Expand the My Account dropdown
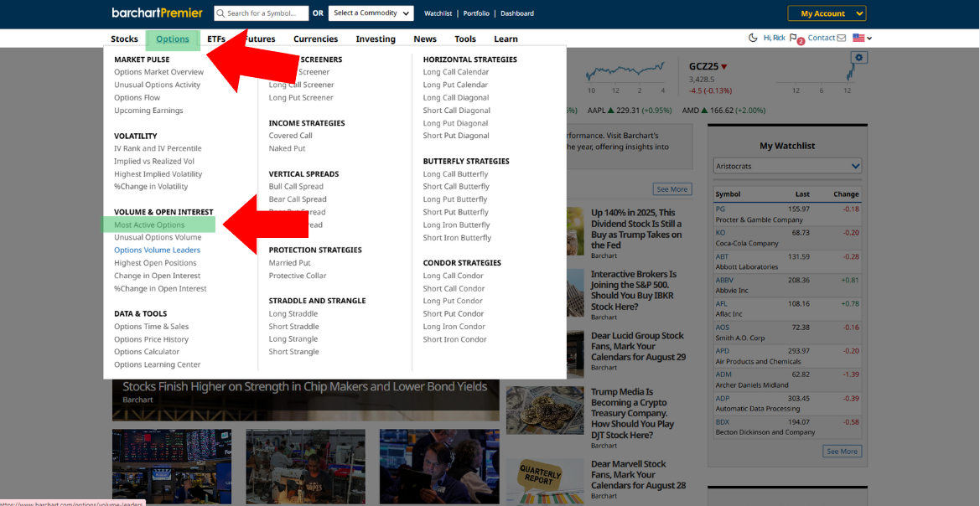Screen dimensions: 980x506 click(827, 13)
